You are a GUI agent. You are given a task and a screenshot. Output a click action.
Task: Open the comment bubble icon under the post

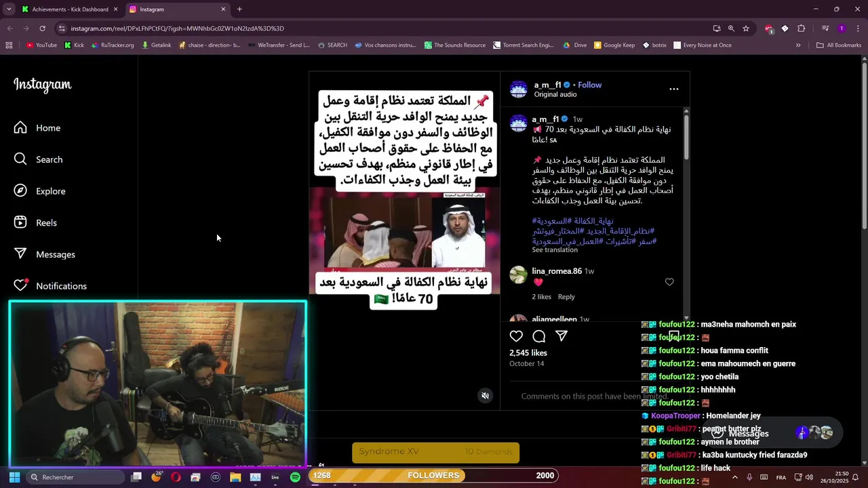539,336
